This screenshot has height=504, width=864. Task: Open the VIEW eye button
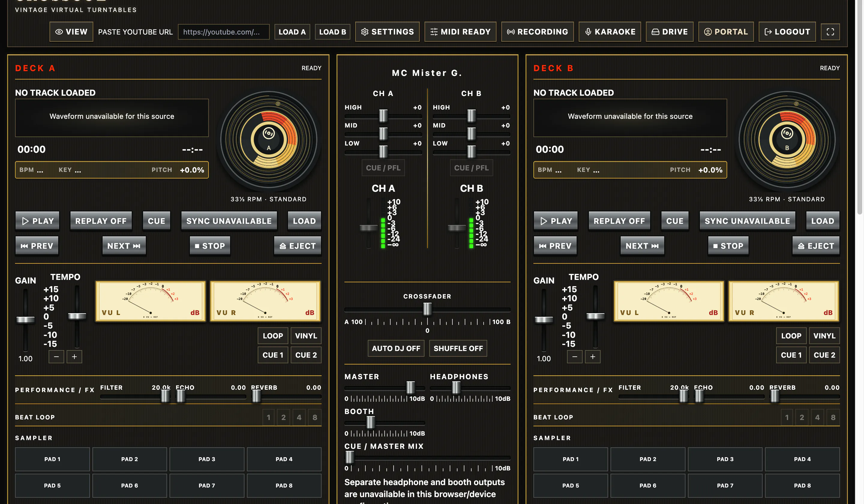coord(71,32)
